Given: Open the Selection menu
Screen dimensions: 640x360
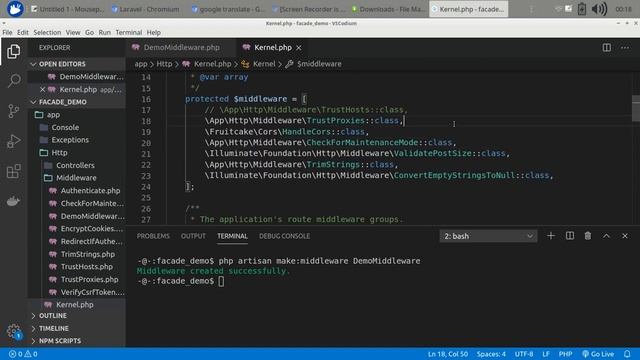Looking at the screenshot, I should tap(47, 32).
